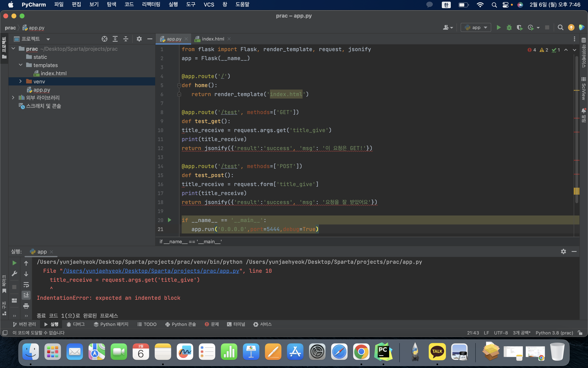Open the Python 콘솔 tab

tap(180, 324)
